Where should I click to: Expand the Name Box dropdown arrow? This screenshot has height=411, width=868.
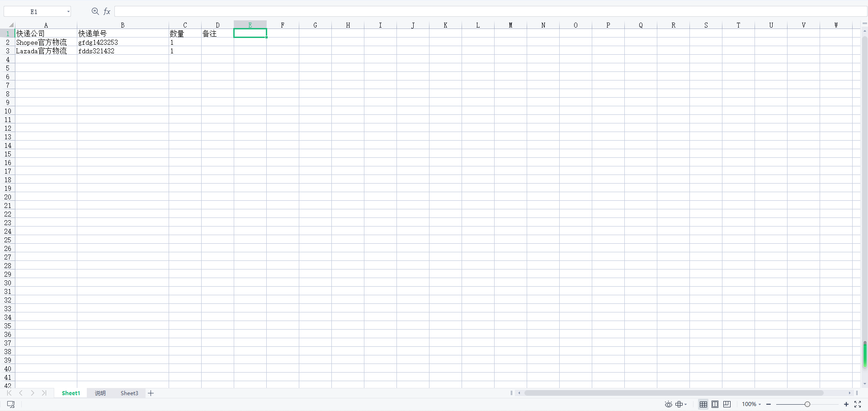[68, 12]
